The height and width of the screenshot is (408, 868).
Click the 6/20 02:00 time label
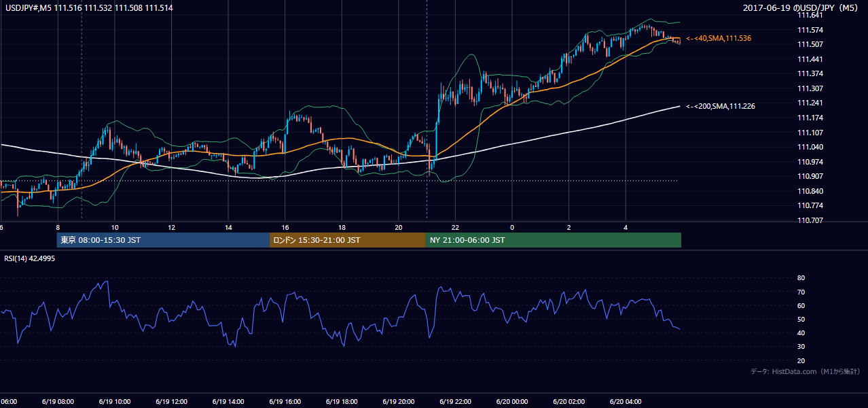(569, 402)
